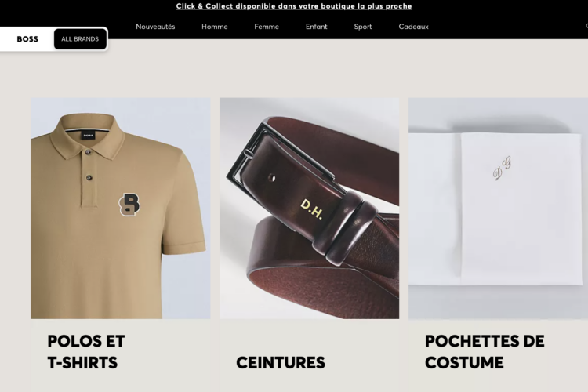Click the gold D.H. monogram on belt
This screenshot has width=588, height=392.
311,209
